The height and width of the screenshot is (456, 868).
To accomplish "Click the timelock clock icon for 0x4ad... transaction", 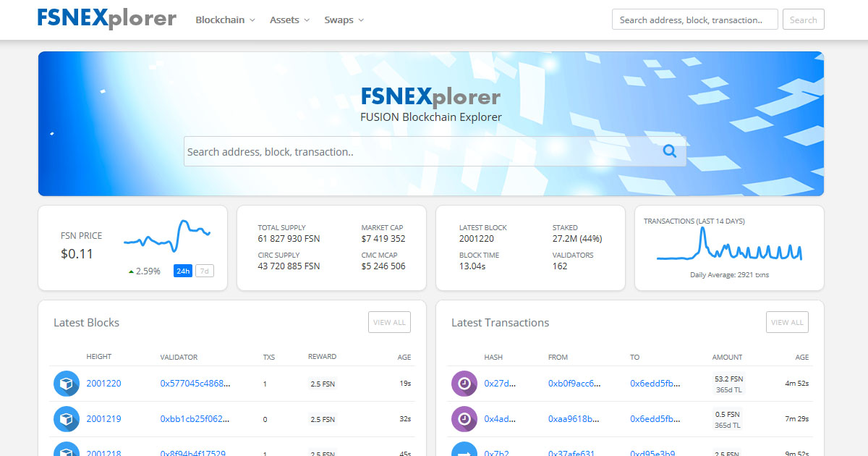I will pos(464,419).
